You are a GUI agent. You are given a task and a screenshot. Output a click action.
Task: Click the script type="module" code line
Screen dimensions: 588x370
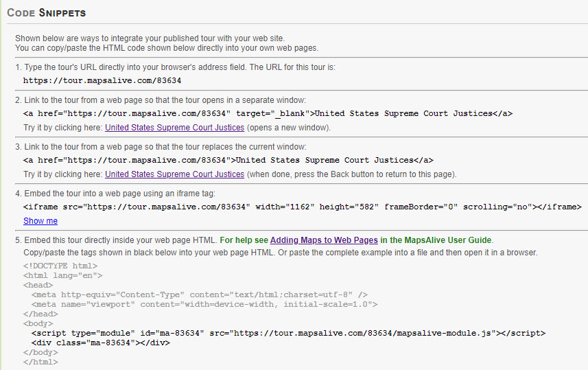[288, 333]
